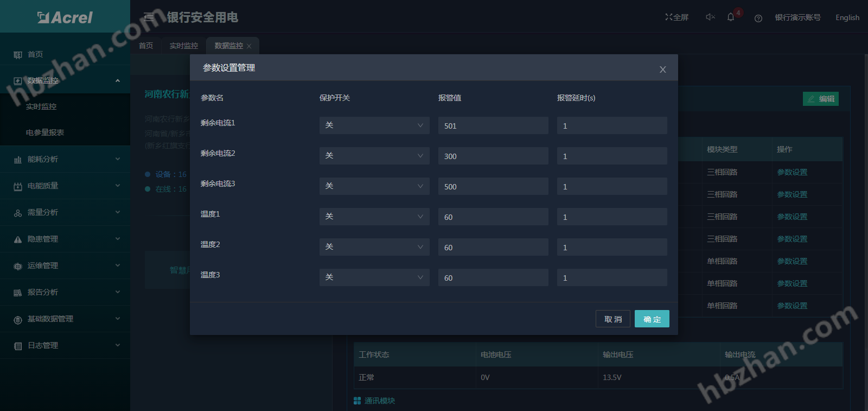Click the notification bell icon
This screenshot has width=868, height=411.
coord(731,17)
